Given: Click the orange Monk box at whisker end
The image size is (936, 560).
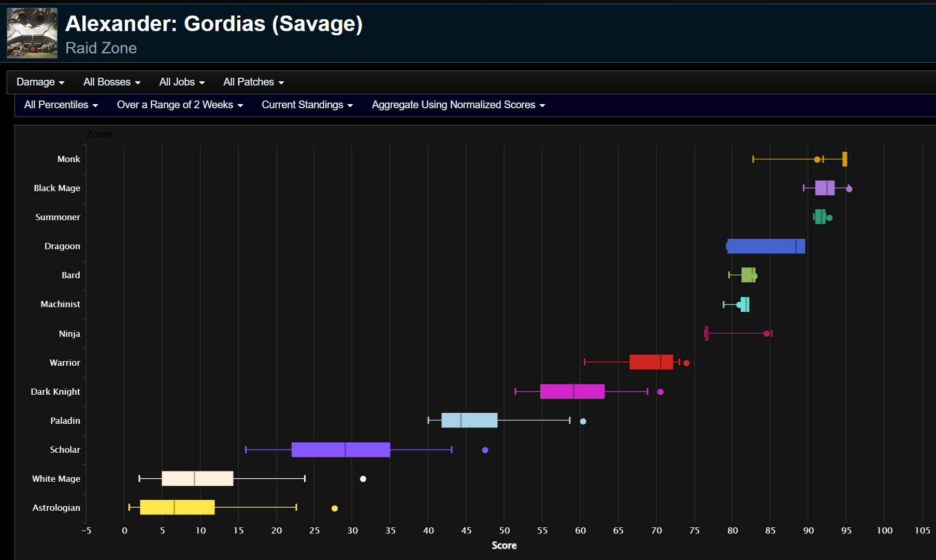Looking at the screenshot, I should coord(845,159).
